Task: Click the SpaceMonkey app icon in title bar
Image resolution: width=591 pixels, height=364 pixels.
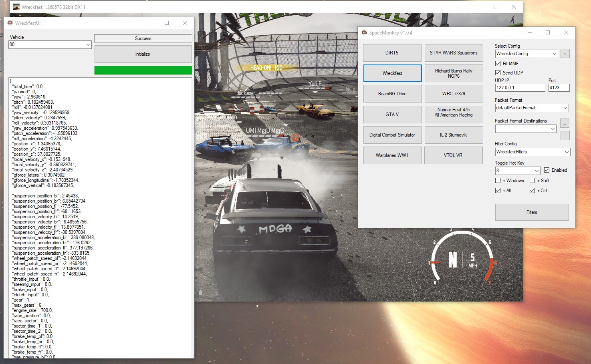Action: tap(364, 32)
